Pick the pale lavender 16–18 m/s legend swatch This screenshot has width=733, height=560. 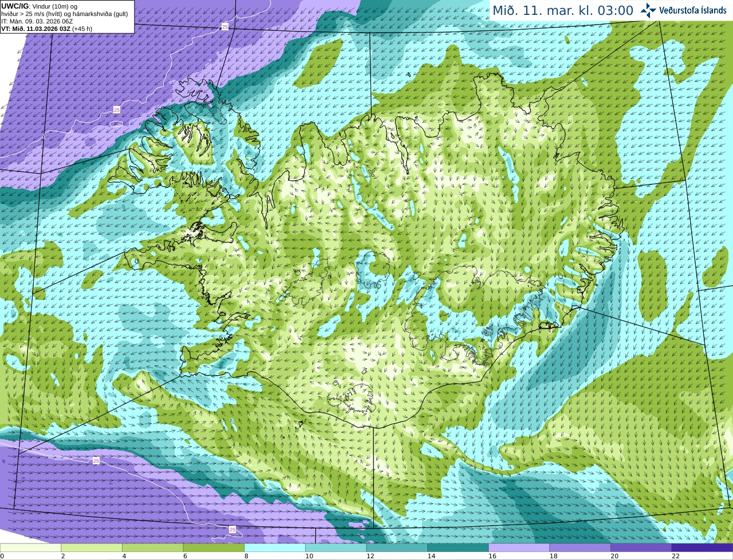pyautogui.click(x=519, y=548)
